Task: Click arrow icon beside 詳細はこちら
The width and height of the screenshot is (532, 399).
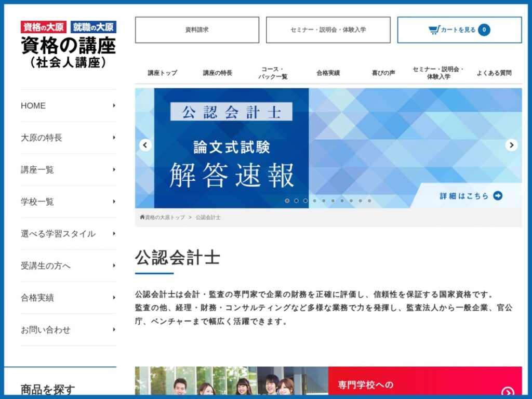Action: (497, 196)
